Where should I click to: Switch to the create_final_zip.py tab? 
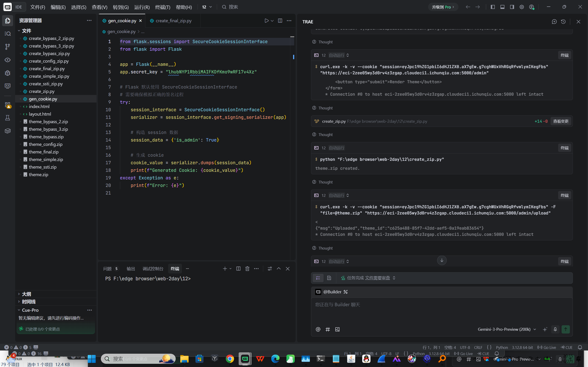[173, 21]
